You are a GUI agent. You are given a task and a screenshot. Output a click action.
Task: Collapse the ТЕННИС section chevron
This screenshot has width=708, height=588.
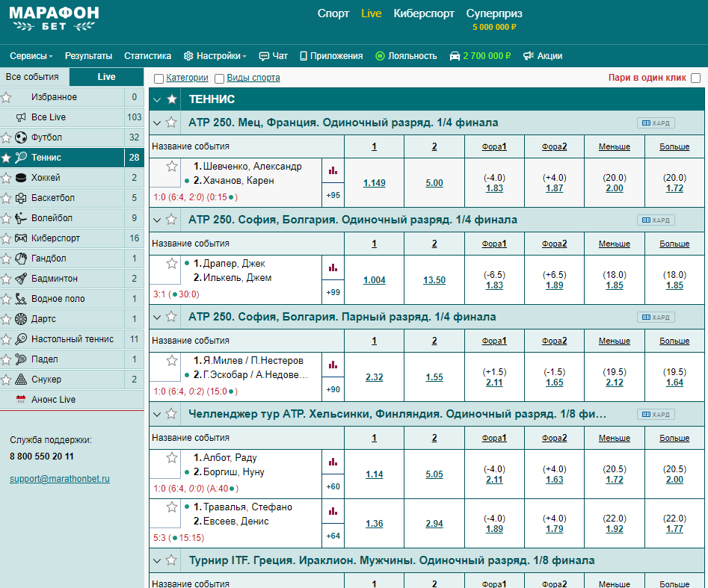(x=157, y=99)
